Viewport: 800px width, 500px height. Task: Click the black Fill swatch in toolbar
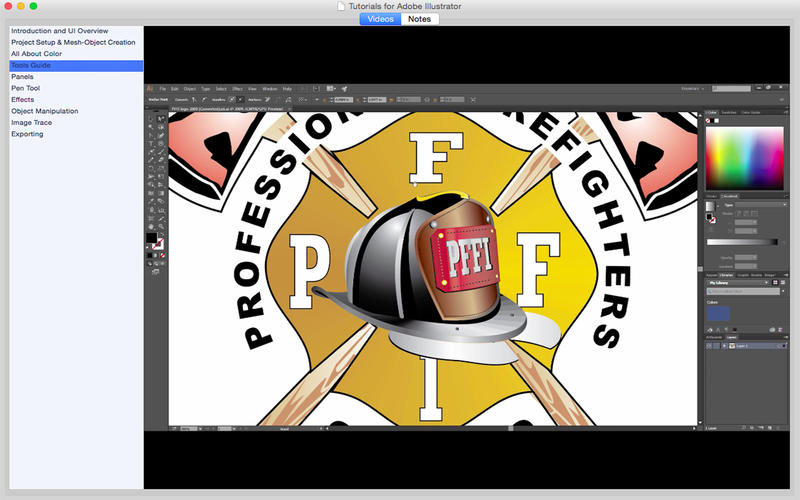tap(152, 238)
